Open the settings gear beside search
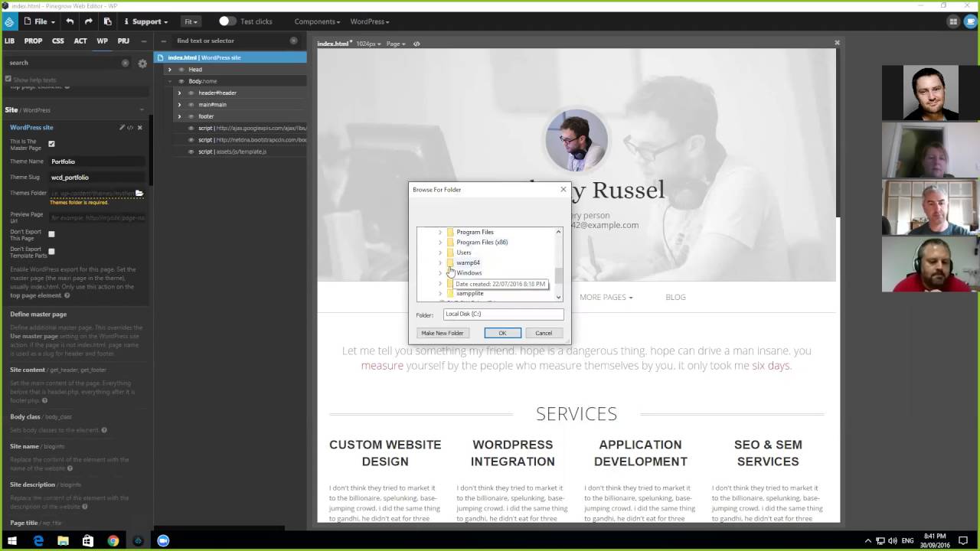Viewport: 980px width, 551px height. 142,64
